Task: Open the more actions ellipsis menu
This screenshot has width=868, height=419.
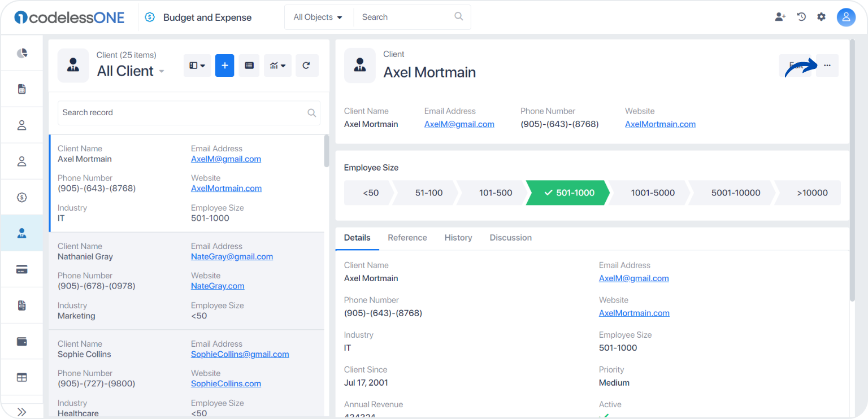Action: coord(827,66)
